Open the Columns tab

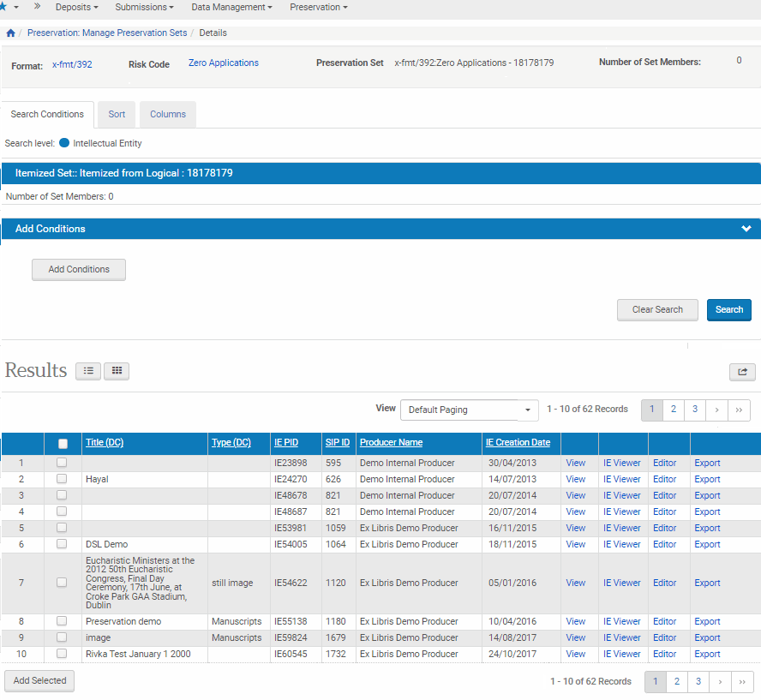click(168, 115)
